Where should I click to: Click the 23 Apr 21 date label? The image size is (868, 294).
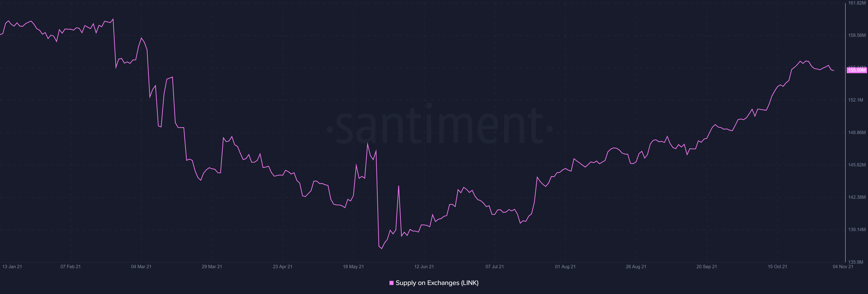(x=282, y=267)
